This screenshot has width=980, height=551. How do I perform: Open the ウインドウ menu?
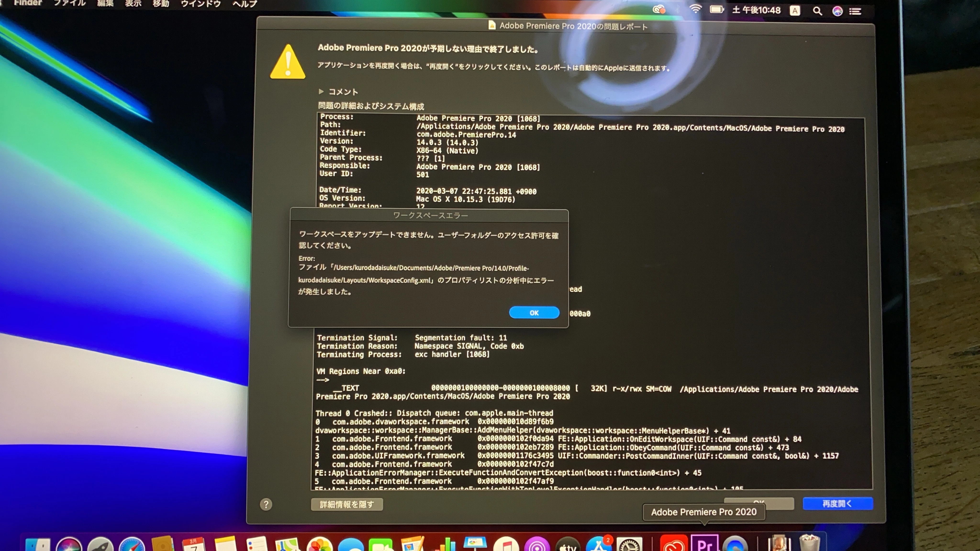[200, 3]
